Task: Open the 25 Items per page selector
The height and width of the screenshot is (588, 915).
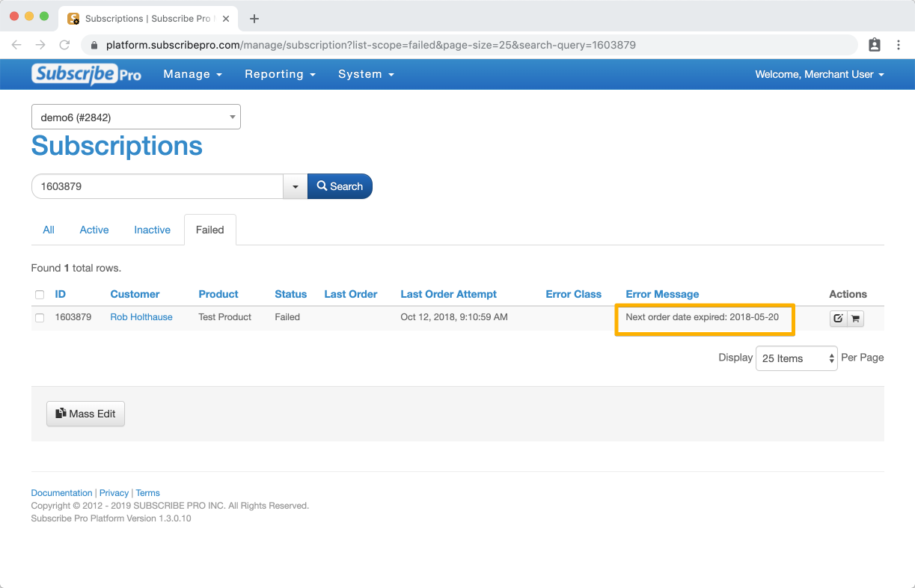Action: pyautogui.click(x=797, y=358)
